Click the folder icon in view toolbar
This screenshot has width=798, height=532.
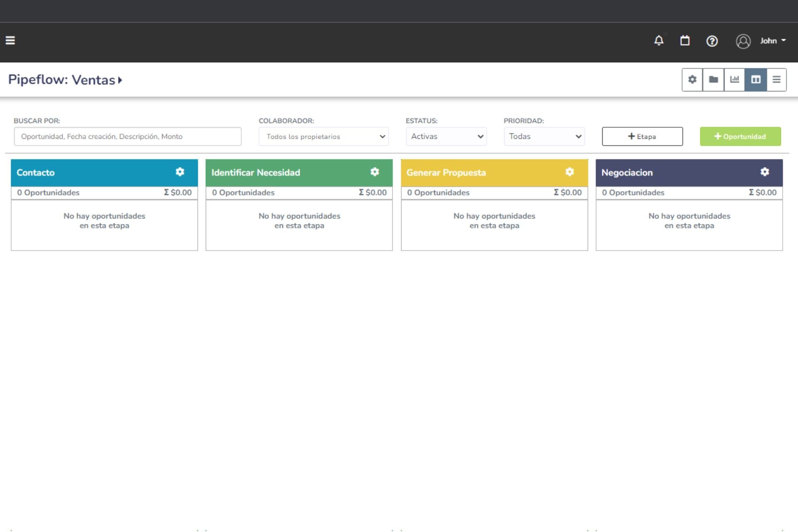tap(713, 79)
